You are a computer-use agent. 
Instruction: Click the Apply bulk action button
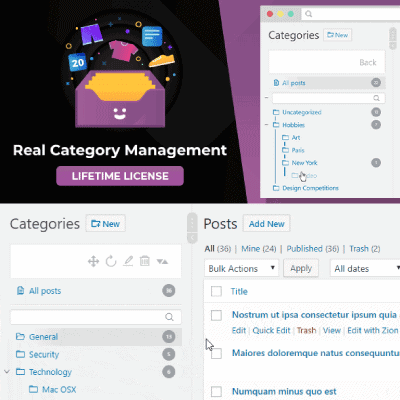[x=301, y=268]
